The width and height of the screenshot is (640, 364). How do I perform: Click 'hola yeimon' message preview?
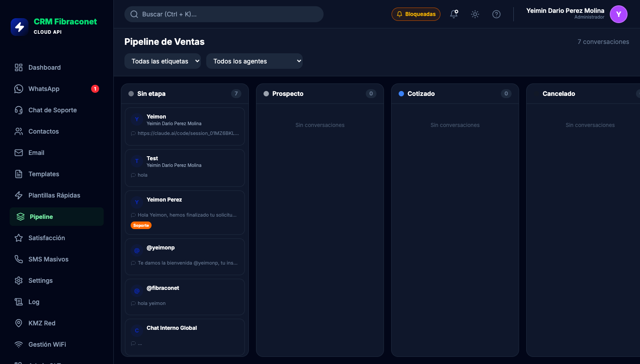[x=152, y=303]
